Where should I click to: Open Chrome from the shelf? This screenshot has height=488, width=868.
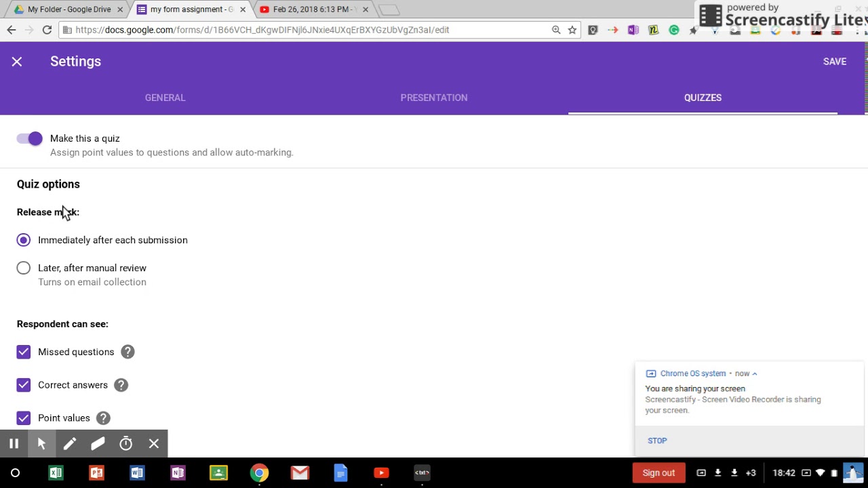point(259,473)
